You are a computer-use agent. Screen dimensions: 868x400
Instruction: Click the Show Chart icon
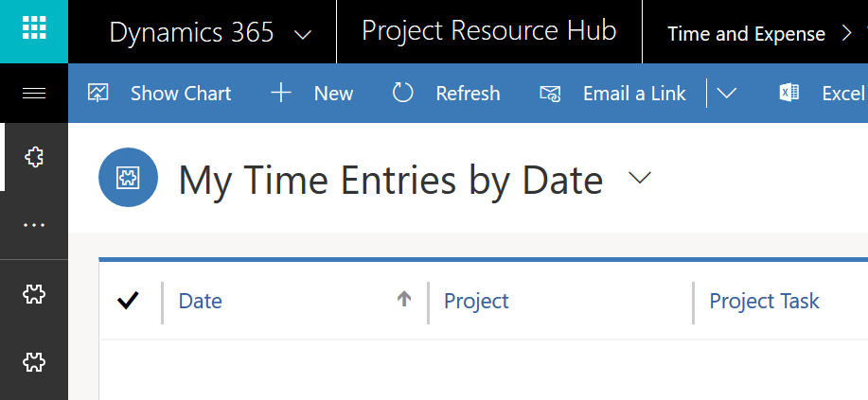click(98, 93)
